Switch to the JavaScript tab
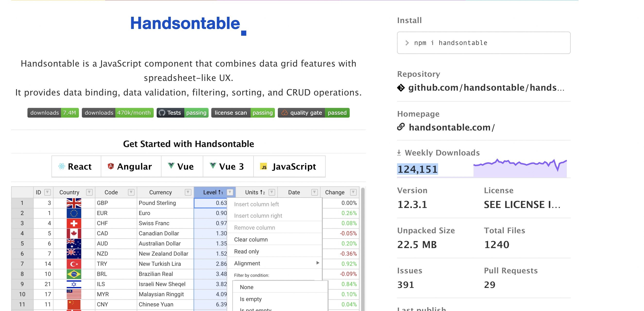Viewport: 644px width, 311px height. pyautogui.click(x=289, y=166)
